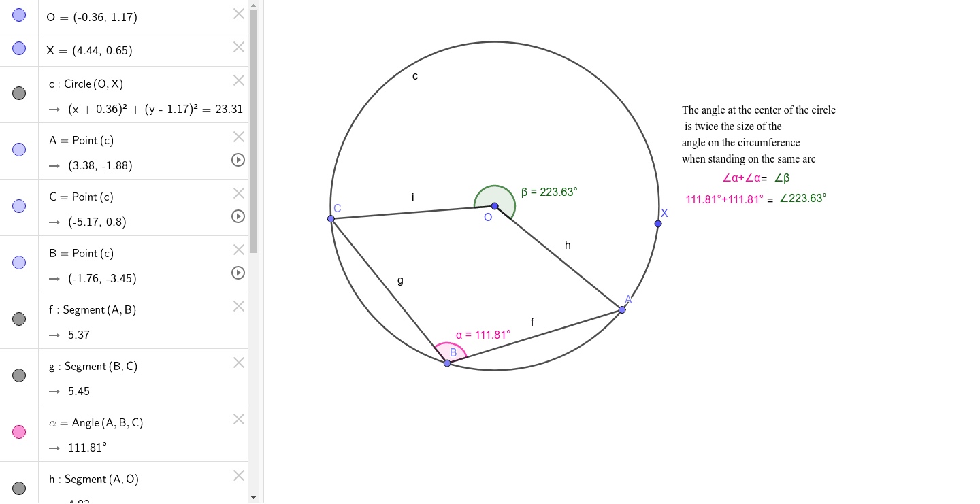Click the algebra view scroll down arrow

point(254,497)
